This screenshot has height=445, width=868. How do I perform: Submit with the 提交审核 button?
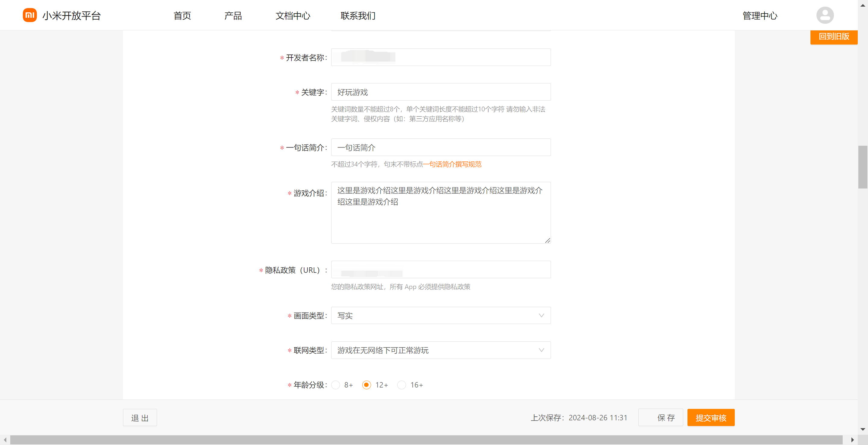pos(711,418)
